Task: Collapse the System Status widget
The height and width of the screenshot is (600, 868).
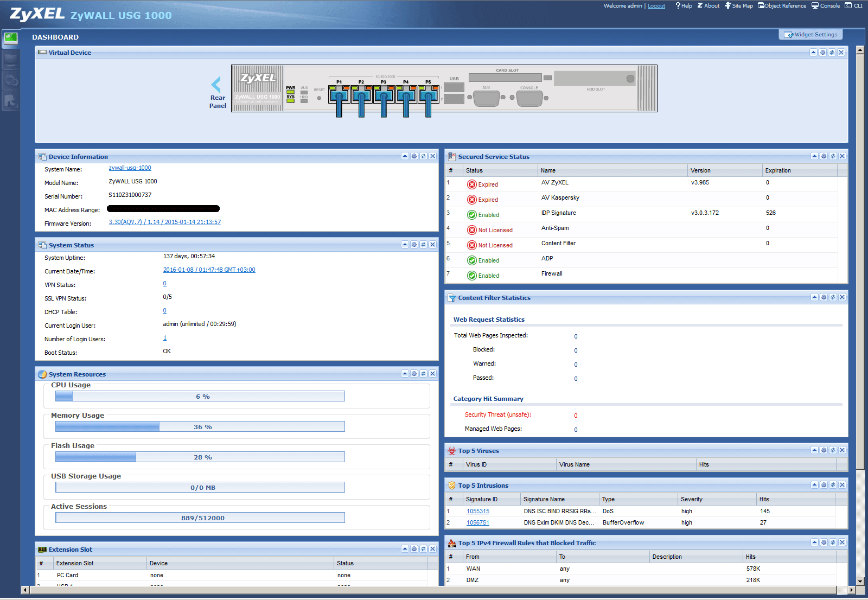Action: pos(405,245)
